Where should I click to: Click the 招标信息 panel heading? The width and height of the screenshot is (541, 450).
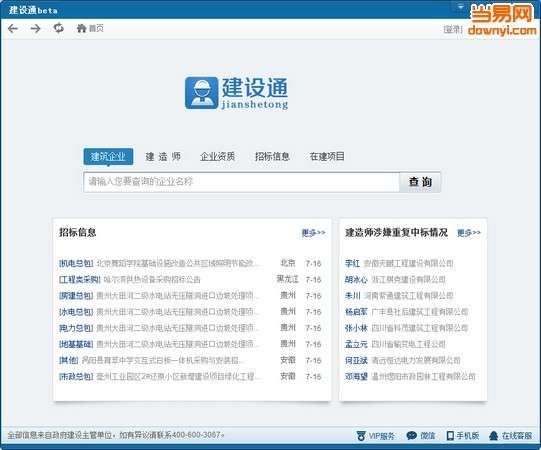pyautogui.click(x=77, y=232)
